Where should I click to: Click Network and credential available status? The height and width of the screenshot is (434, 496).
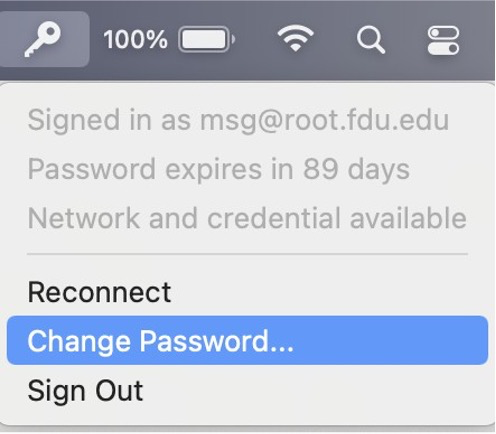[x=247, y=218]
